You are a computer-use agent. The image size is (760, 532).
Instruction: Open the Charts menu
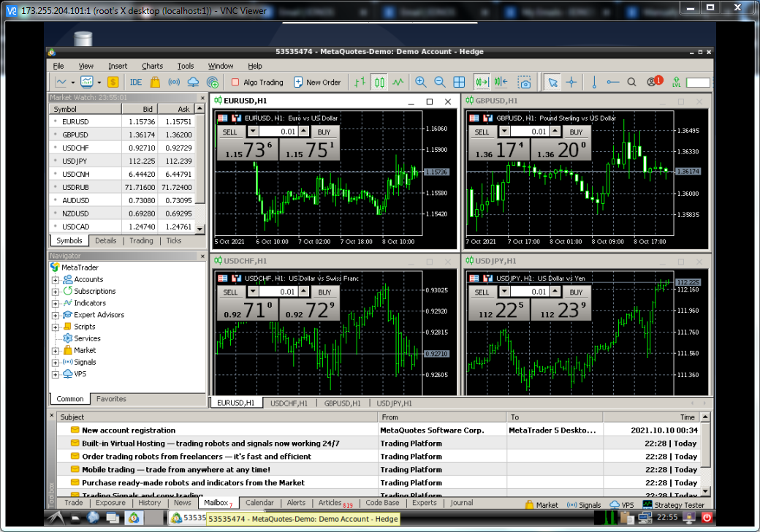tap(152, 66)
